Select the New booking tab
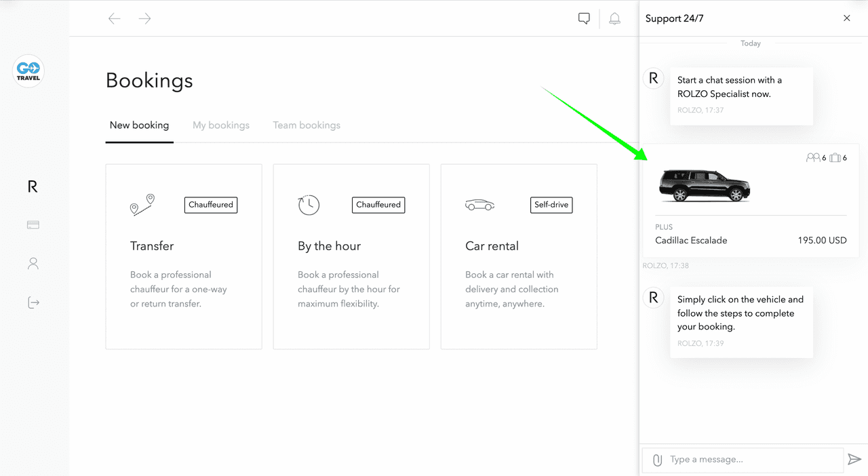Viewport: 868px width, 476px height. (x=139, y=125)
